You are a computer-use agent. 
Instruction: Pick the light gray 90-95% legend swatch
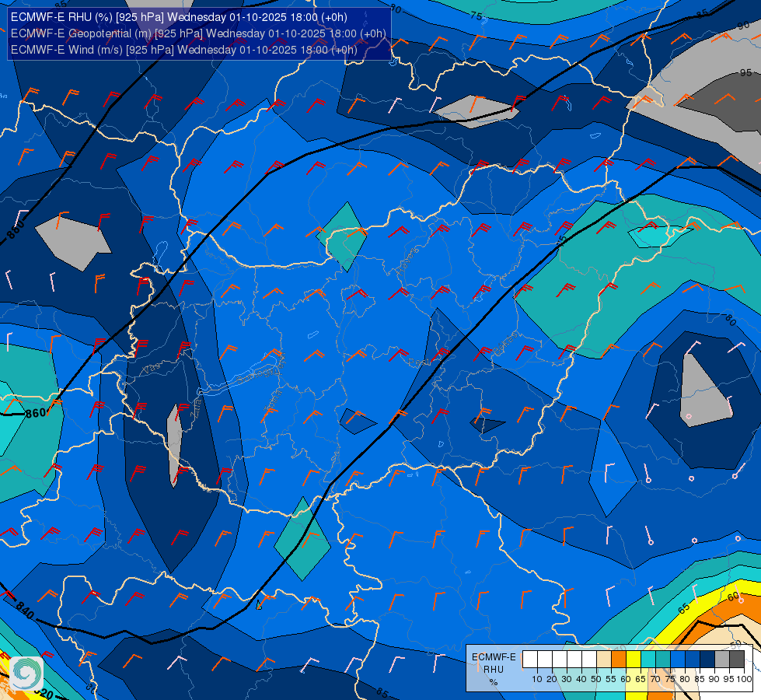click(x=722, y=660)
